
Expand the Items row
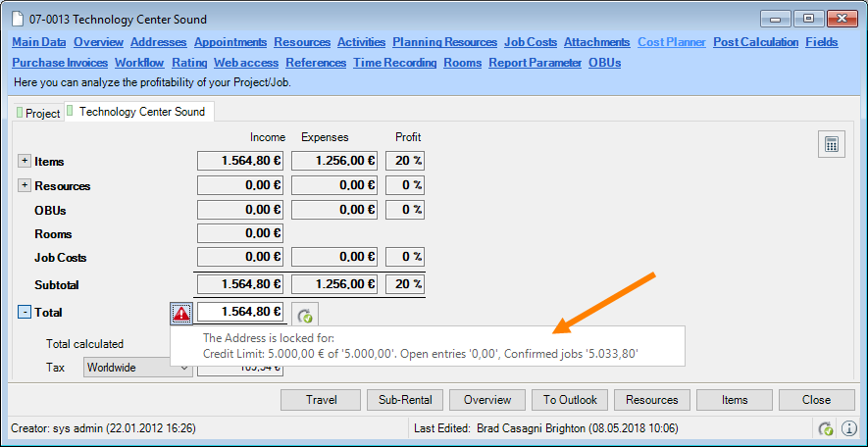point(25,161)
